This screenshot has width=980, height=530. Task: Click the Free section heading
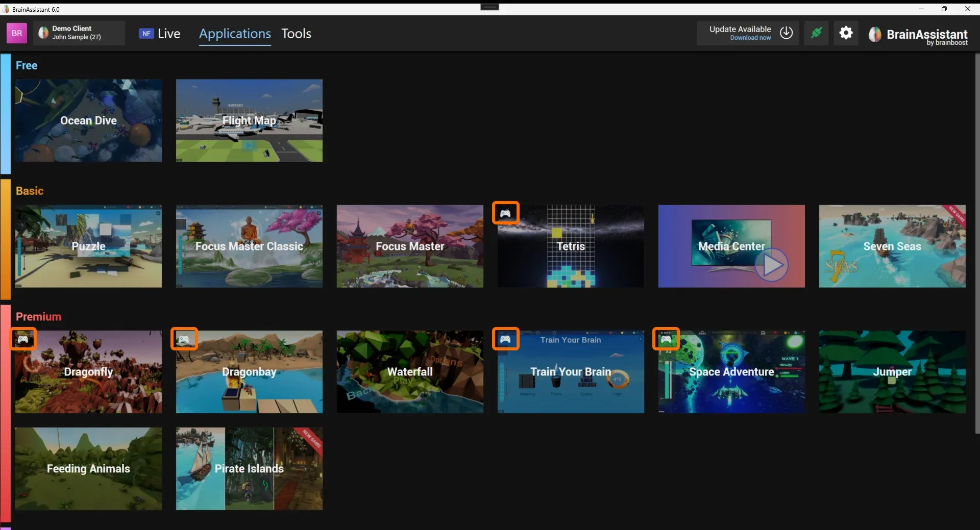click(x=27, y=65)
